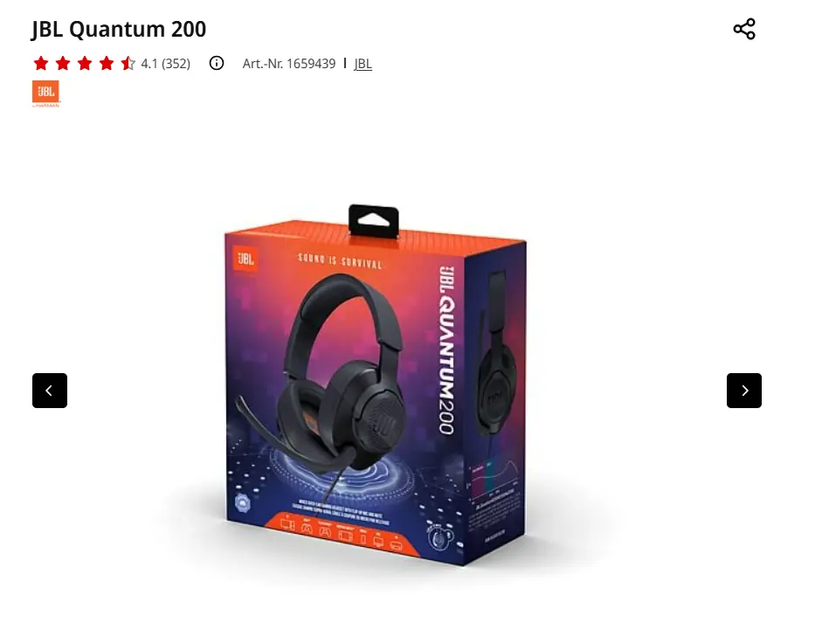Screen dimensions: 822x644
Task: Open the underlined JBL brand link
Action: [x=363, y=64]
